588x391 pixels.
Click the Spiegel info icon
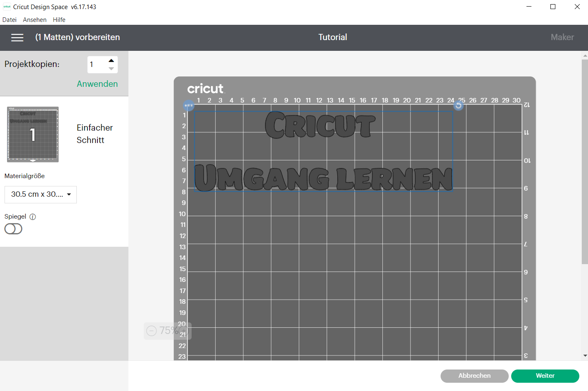pos(33,217)
